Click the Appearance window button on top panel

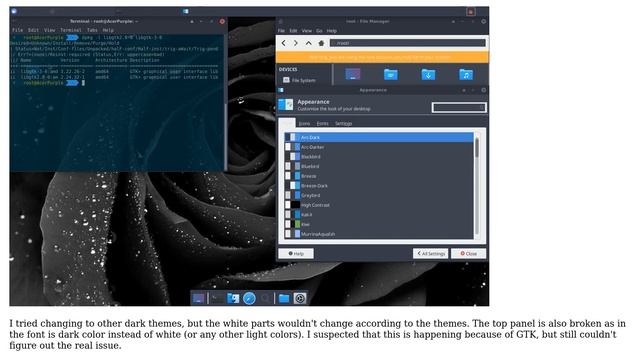coord(186,11)
